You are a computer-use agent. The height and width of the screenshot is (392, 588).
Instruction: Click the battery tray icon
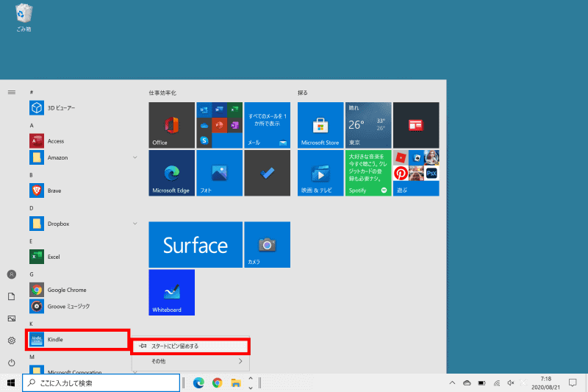(482, 383)
